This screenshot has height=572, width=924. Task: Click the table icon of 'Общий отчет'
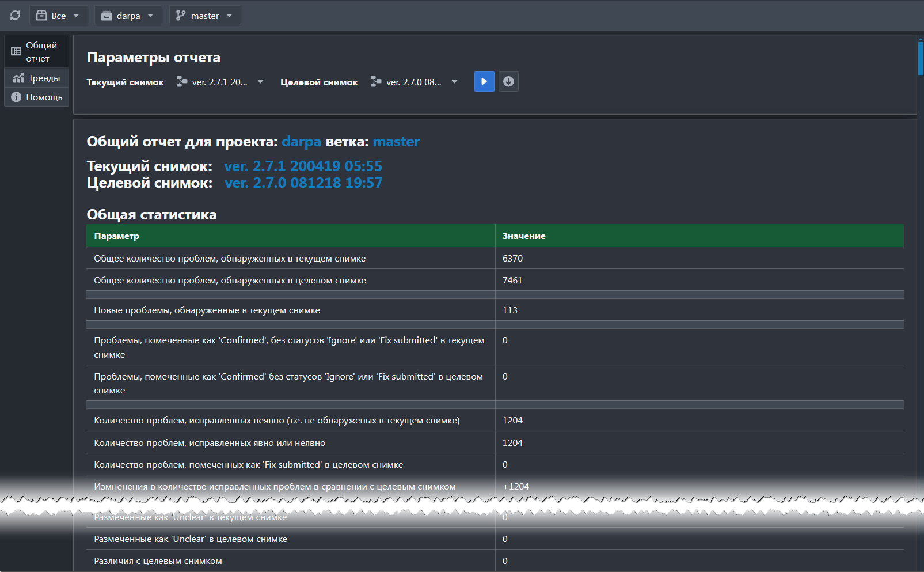click(16, 51)
